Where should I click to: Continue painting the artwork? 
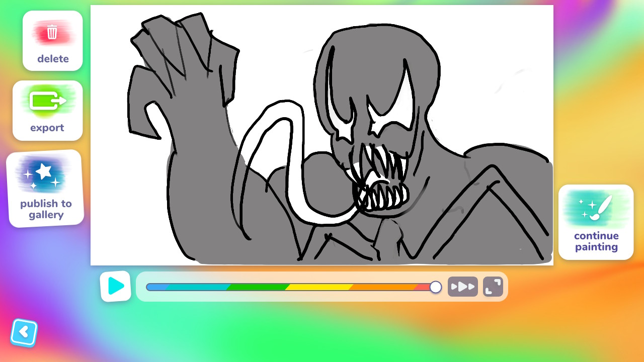pos(596,222)
